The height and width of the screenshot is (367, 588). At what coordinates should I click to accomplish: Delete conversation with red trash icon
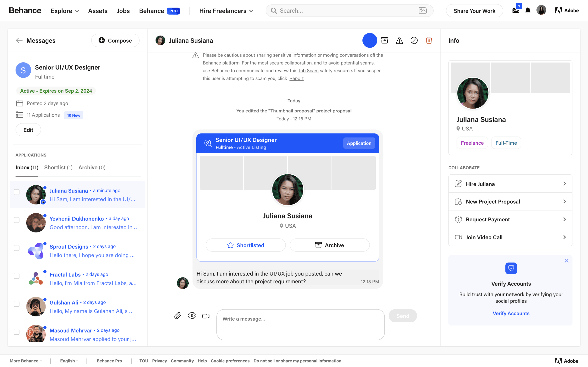429,40
